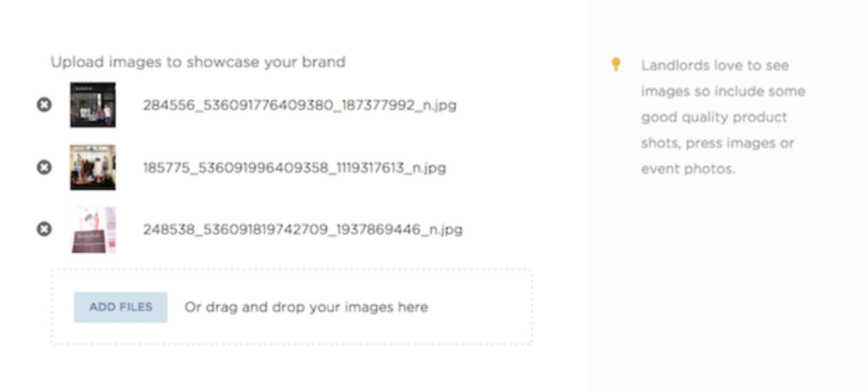Click the 'shots, press images or' line

click(x=718, y=143)
